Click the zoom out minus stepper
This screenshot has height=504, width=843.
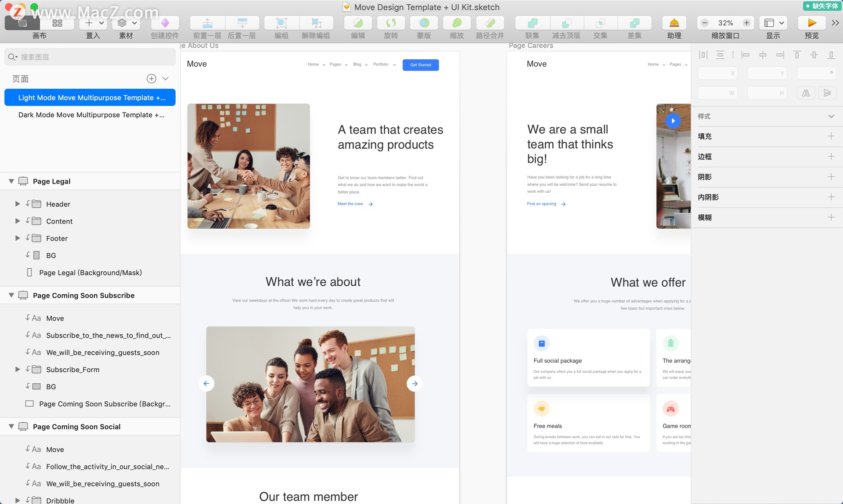click(705, 23)
